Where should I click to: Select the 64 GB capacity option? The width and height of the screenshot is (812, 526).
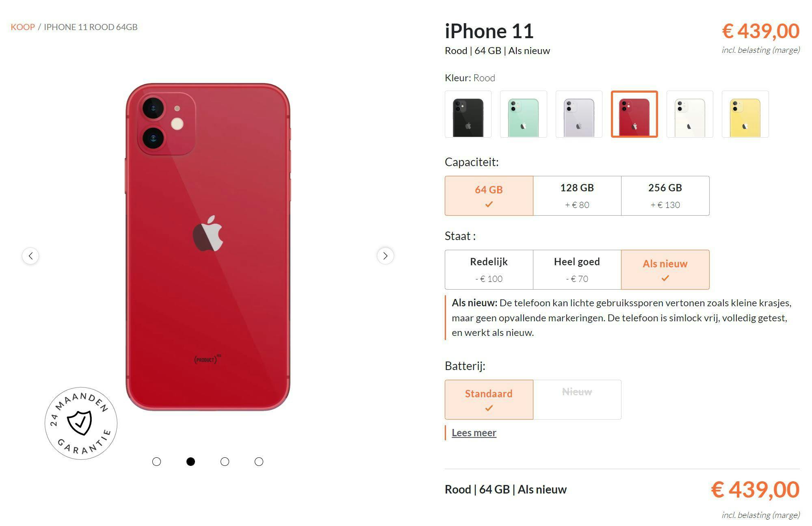tap(489, 196)
